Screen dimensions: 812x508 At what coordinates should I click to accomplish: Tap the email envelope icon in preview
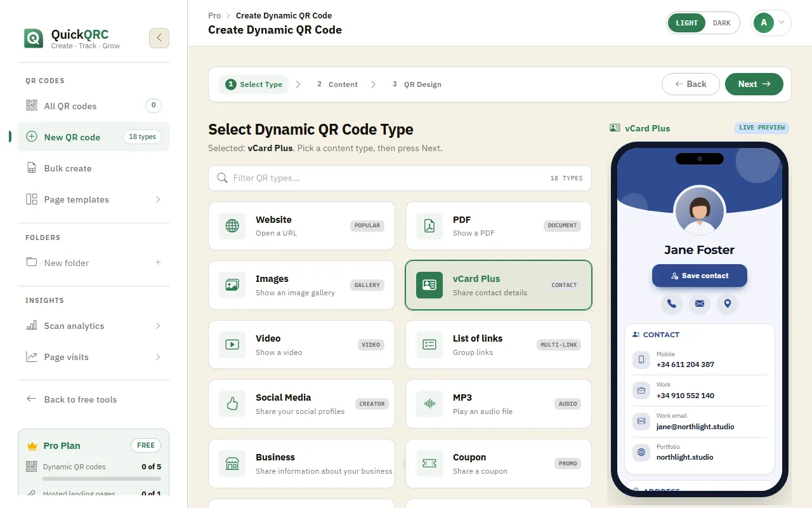click(700, 304)
